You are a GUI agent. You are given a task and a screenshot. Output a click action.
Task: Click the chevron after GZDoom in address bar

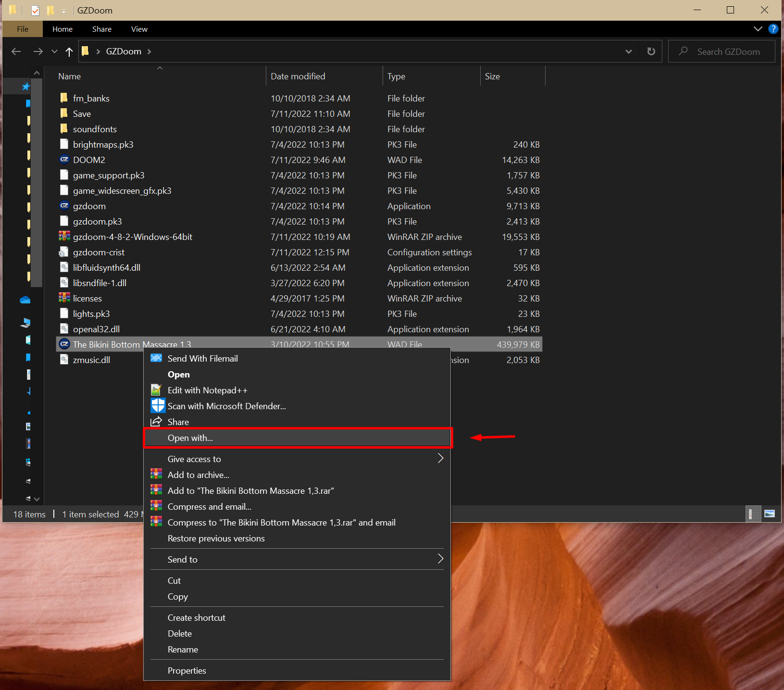coord(149,51)
